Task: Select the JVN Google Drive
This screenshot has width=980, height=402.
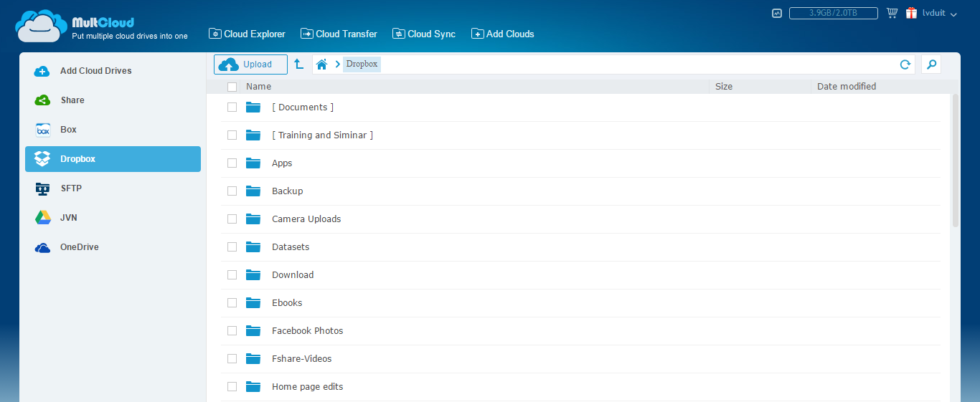Action: [113, 218]
